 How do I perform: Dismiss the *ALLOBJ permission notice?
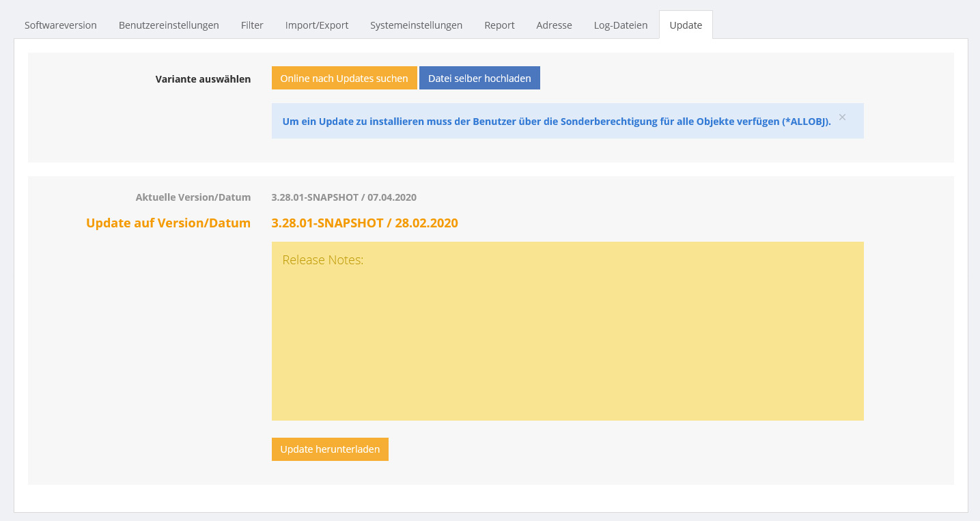point(842,117)
